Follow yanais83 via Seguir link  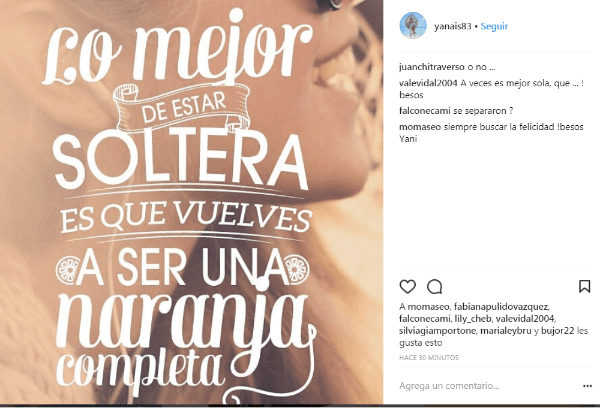(x=494, y=26)
